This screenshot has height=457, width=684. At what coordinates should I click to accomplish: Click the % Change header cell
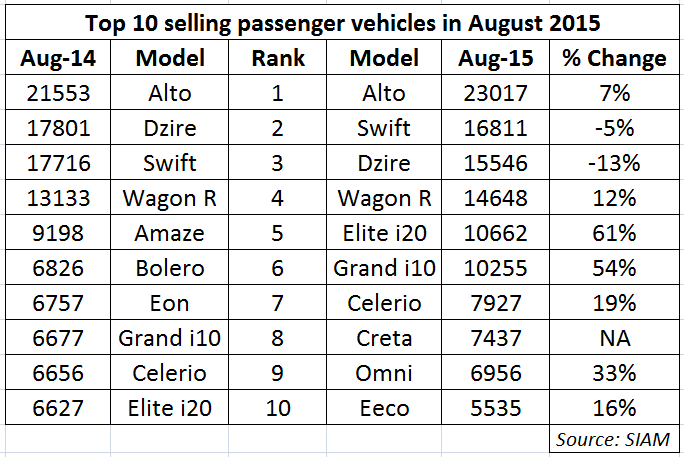coord(613,58)
